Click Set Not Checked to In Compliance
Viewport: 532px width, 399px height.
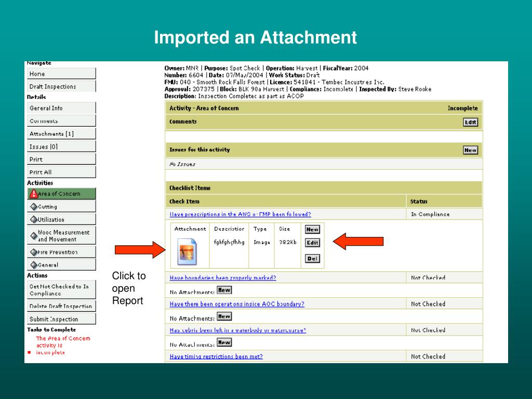61,290
